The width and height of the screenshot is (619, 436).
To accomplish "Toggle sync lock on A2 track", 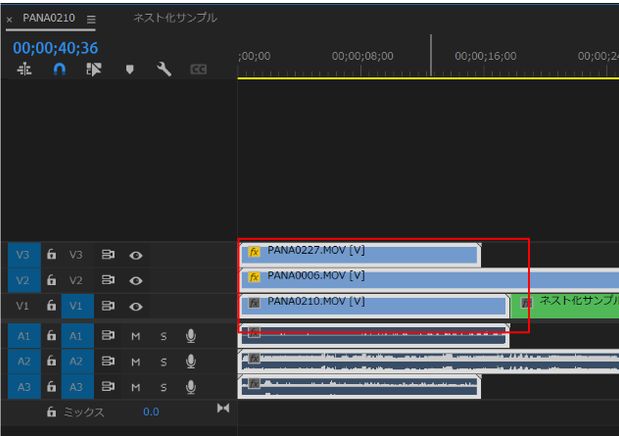I will coord(108,361).
